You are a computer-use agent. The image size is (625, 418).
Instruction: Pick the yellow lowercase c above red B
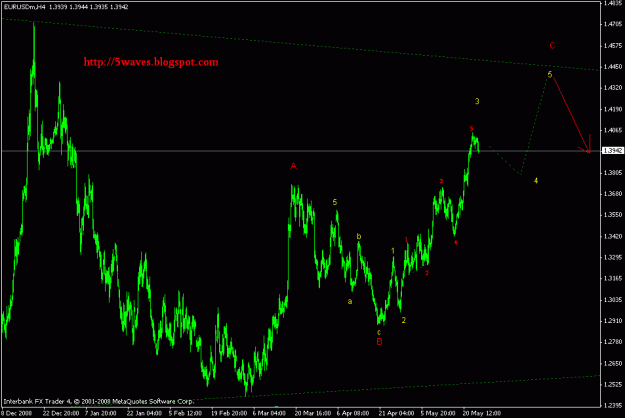click(x=379, y=332)
